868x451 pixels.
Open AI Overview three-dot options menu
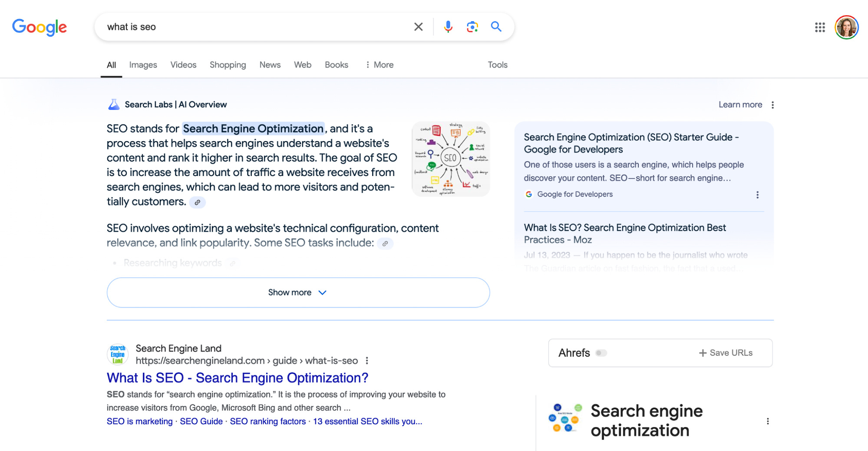tap(772, 105)
